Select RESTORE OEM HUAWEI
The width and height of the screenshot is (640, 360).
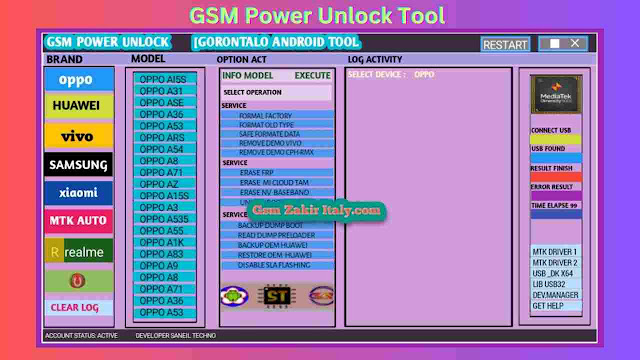[x=277, y=255]
